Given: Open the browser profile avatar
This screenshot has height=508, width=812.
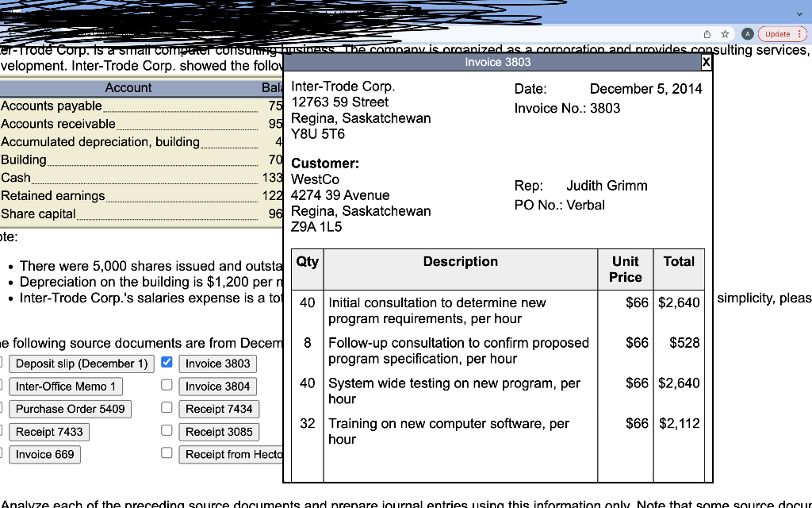Looking at the screenshot, I should click(746, 34).
